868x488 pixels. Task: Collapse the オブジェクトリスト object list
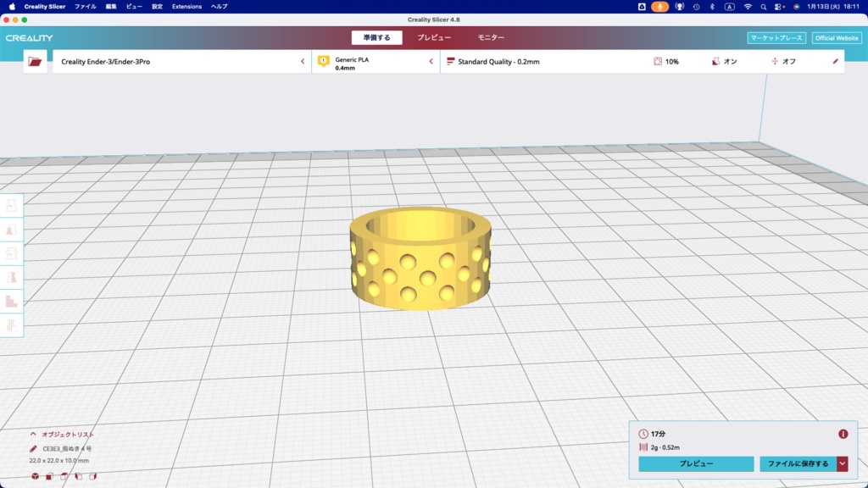click(33, 435)
